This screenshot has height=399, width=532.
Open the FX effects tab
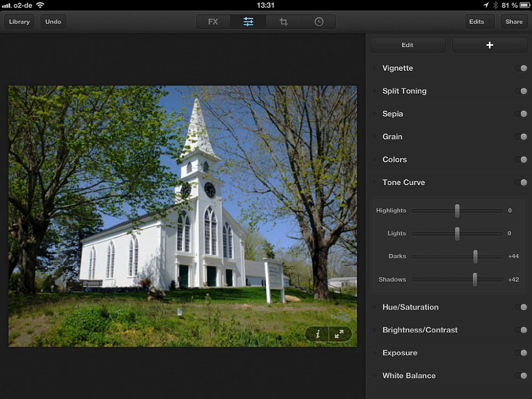(213, 22)
